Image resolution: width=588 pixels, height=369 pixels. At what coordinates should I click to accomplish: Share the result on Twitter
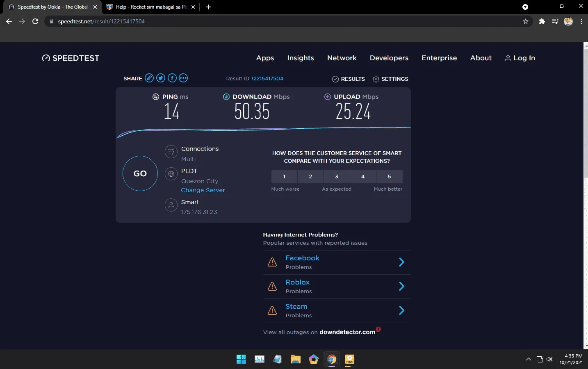tap(161, 78)
